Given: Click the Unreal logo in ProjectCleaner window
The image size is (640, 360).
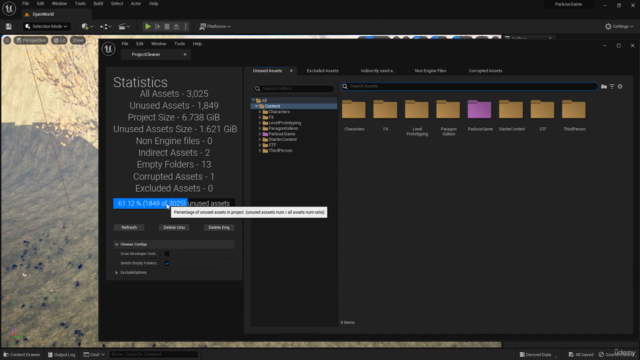Looking at the screenshot, I should [x=109, y=49].
